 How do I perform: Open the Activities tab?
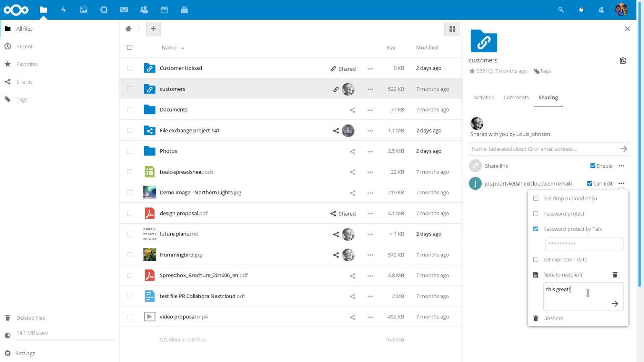click(x=483, y=98)
